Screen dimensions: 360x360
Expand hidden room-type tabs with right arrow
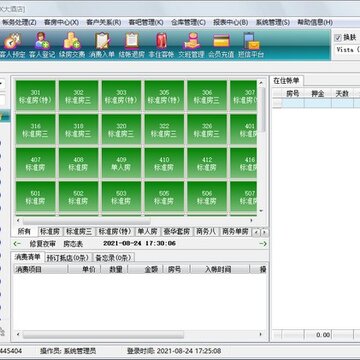point(264,232)
